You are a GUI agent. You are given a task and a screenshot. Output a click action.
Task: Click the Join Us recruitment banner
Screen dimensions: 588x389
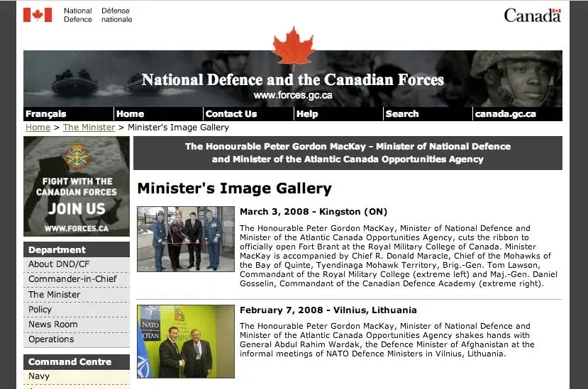[77, 186]
